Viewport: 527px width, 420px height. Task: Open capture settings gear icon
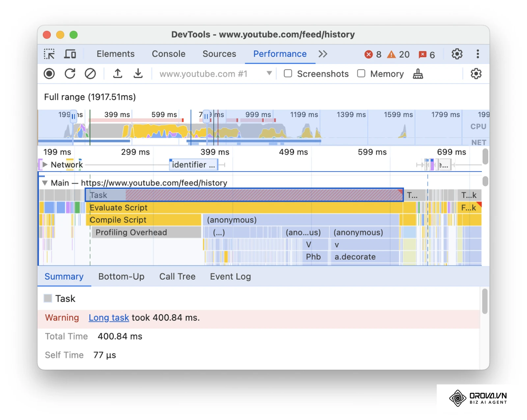point(476,74)
